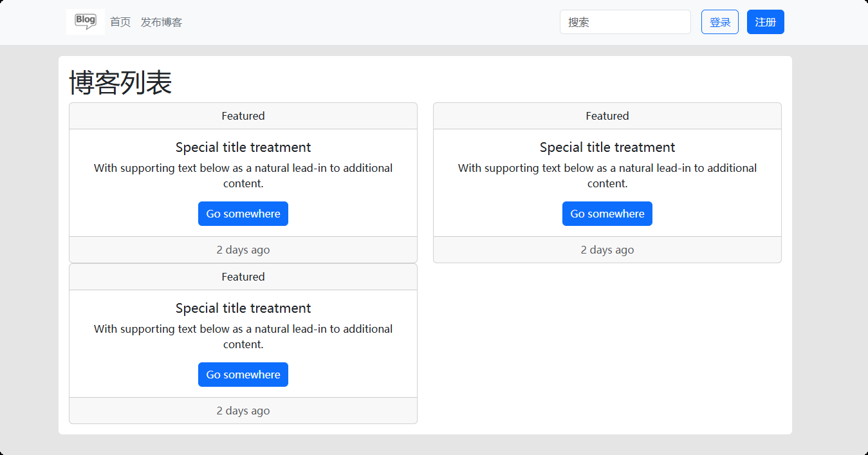Select the Featured header of the second card

[x=607, y=116]
